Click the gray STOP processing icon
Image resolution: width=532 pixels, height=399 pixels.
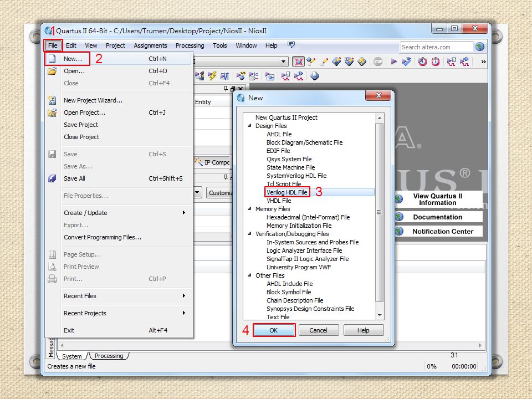[x=377, y=62]
